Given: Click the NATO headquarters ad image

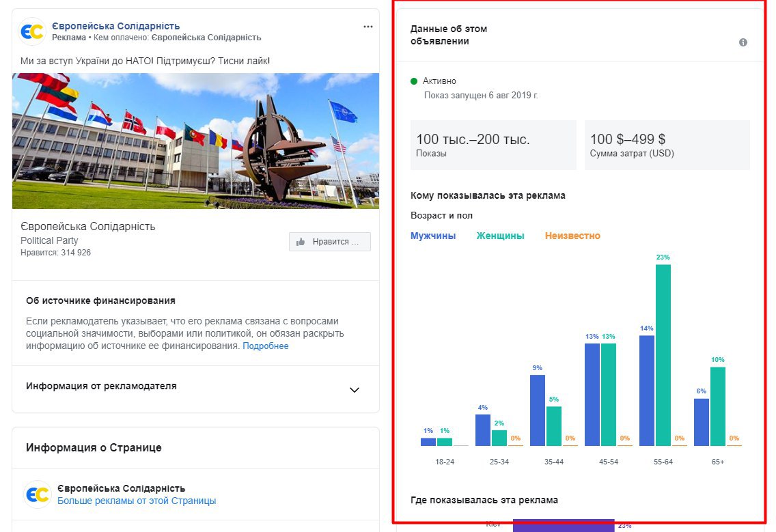Looking at the screenshot, I should (x=195, y=141).
